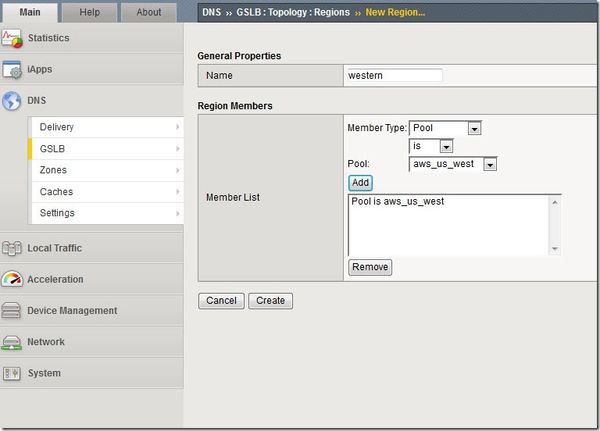Click the Name input field

(393, 75)
